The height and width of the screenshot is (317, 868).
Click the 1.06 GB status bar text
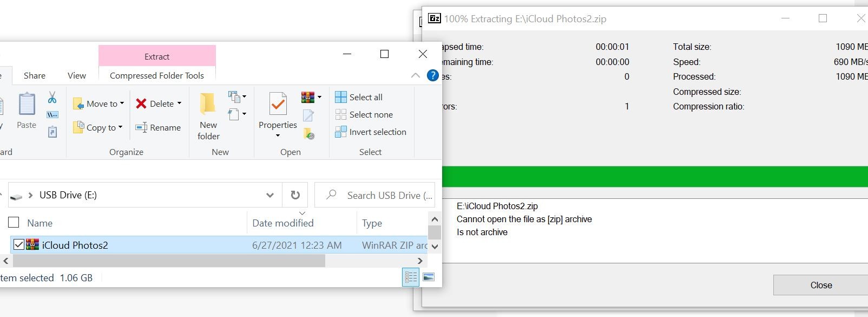(x=76, y=277)
